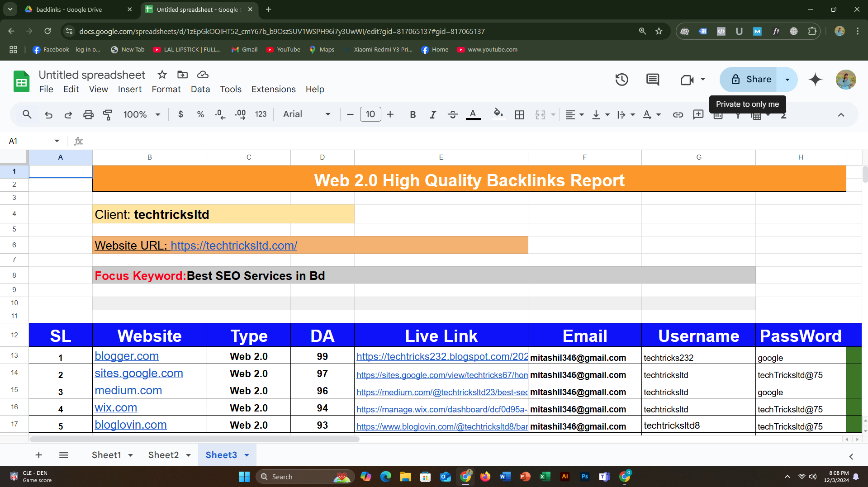The image size is (868, 487).
Task: Click the insert link icon
Action: (678, 115)
